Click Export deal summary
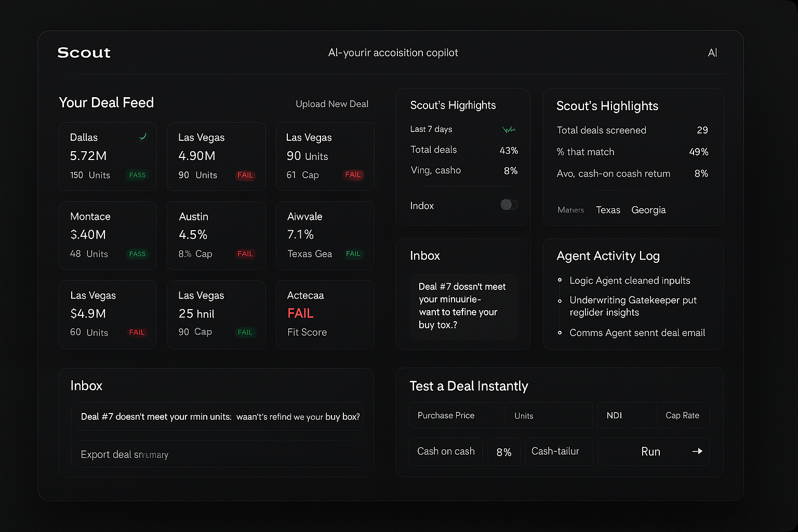This screenshot has width=798, height=532. pyautogui.click(x=125, y=455)
